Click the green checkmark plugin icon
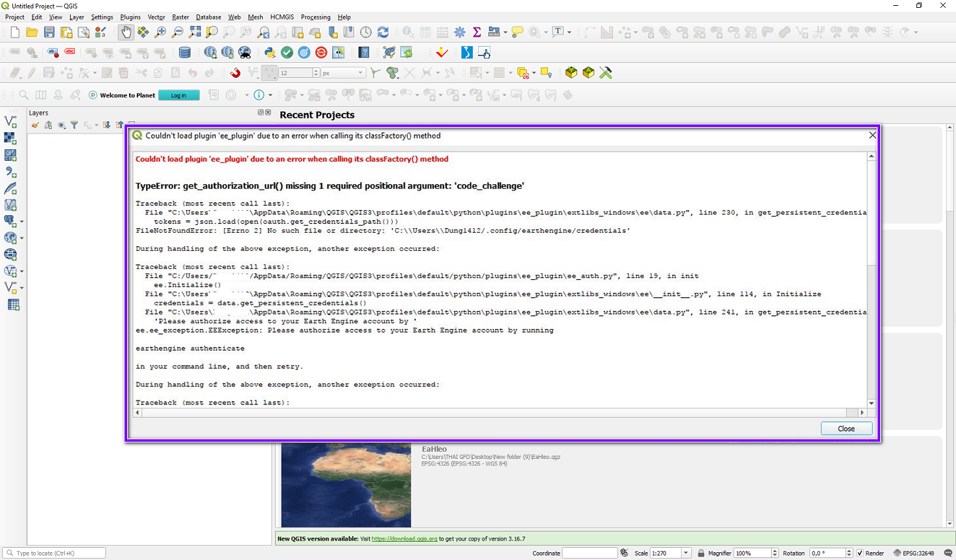This screenshot has width=956, height=560. (287, 52)
